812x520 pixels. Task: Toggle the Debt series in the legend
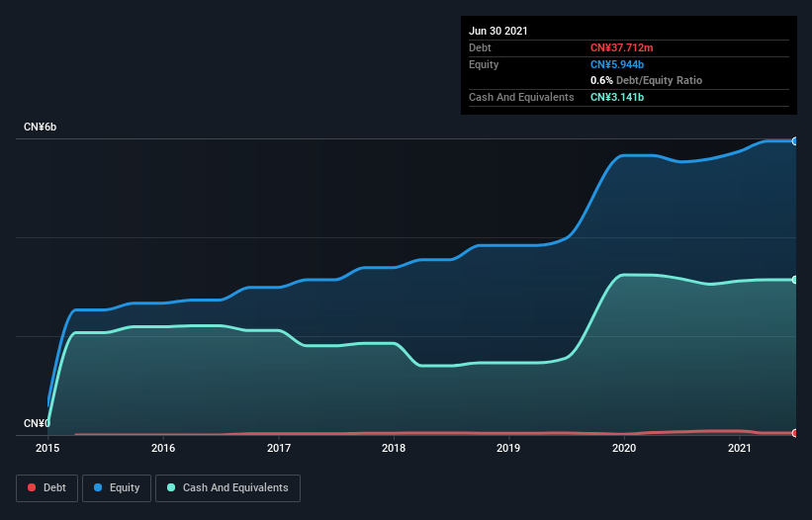tap(47, 488)
